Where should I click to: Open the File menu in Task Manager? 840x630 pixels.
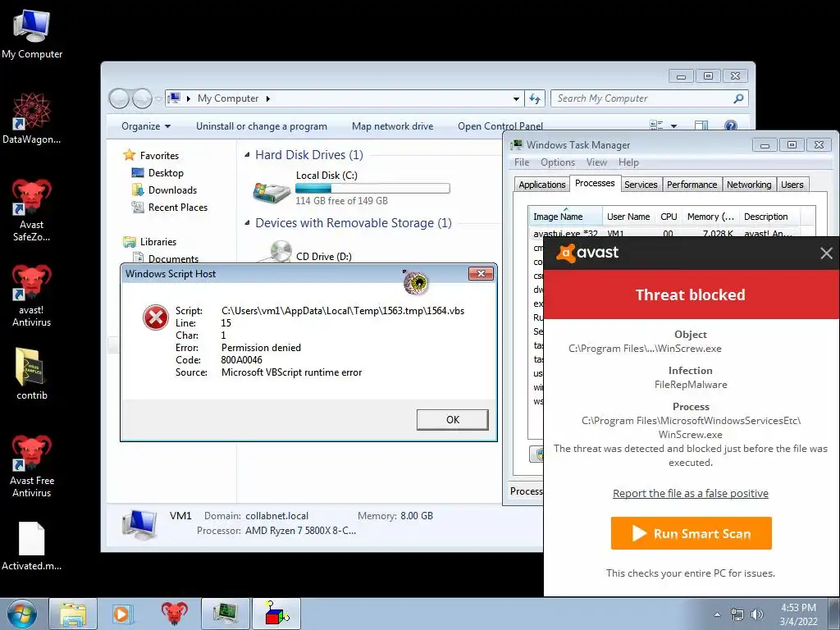pyautogui.click(x=522, y=162)
